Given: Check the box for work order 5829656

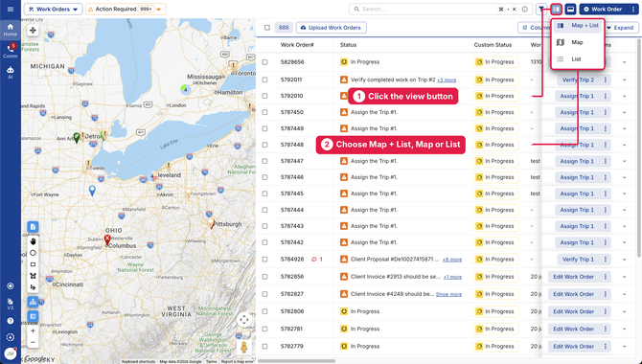Looking at the screenshot, I should pyautogui.click(x=264, y=62).
